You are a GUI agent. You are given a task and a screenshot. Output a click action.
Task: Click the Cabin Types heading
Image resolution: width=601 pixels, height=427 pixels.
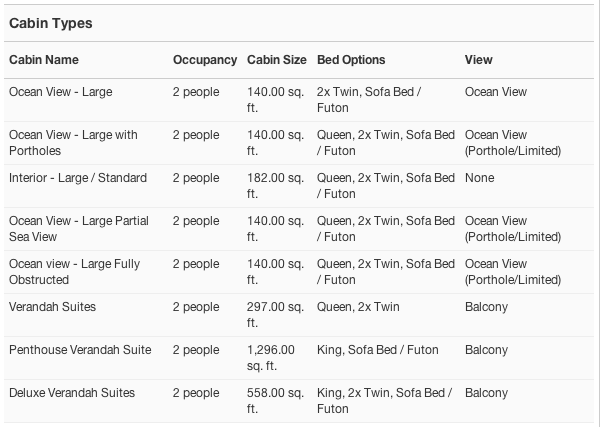(x=52, y=22)
